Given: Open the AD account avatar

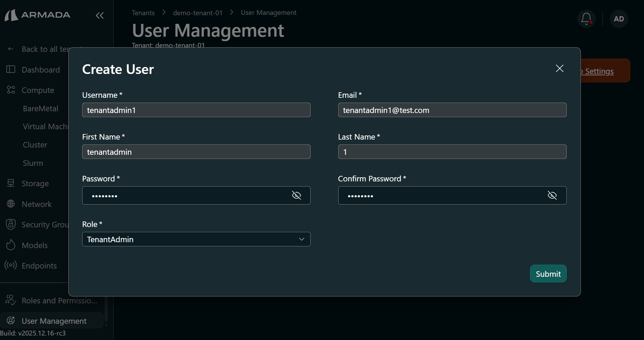Looking at the screenshot, I should pyautogui.click(x=618, y=19).
